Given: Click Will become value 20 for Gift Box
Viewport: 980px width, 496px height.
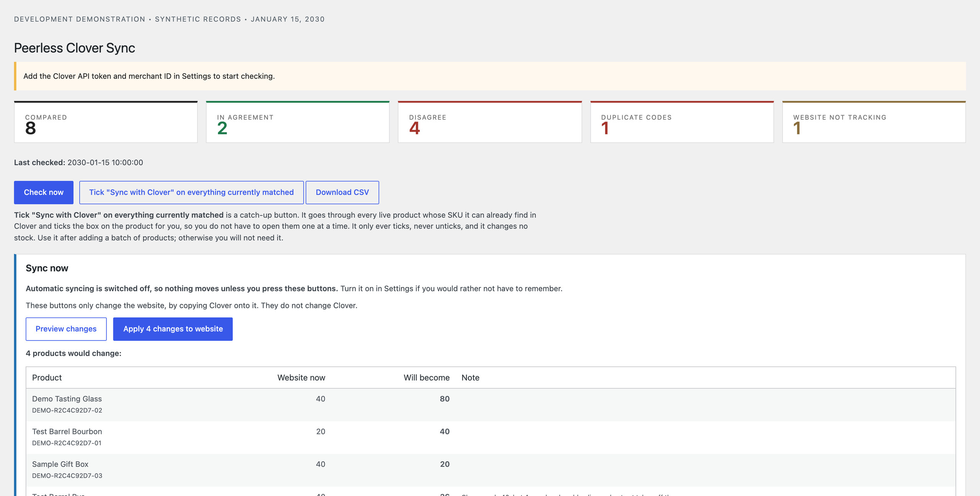Looking at the screenshot, I should pos(444,464).
